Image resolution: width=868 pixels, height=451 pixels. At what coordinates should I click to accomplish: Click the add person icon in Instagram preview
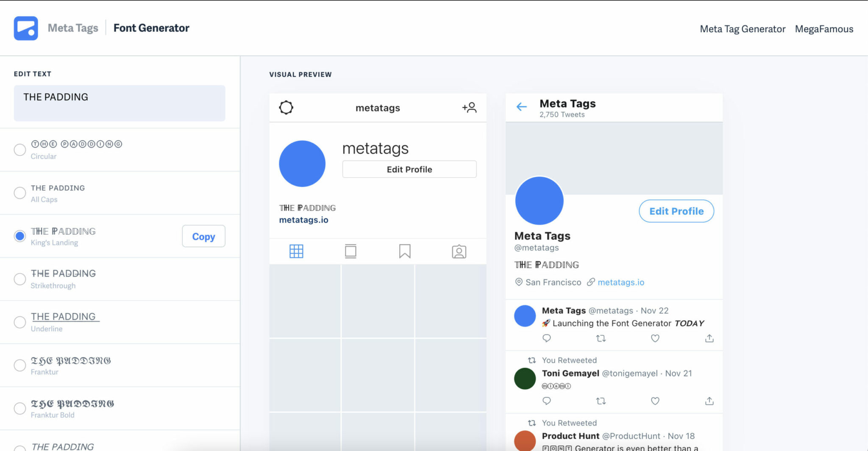469,108
